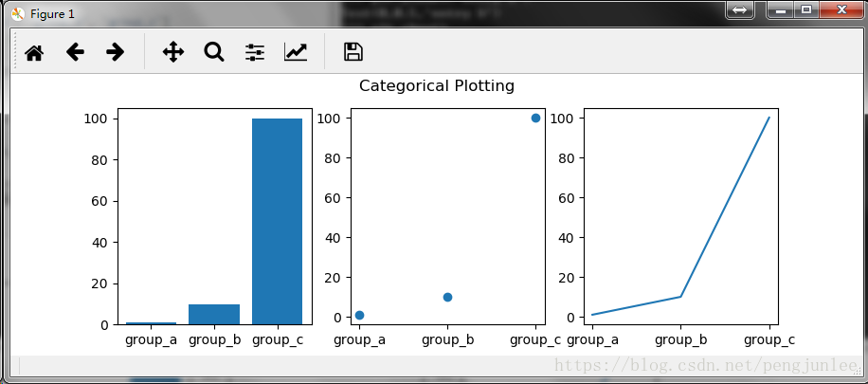Screen dimensions: 868x384
Task: Click 'group_a' label under line plot
Action: click(x=592, y=340)
